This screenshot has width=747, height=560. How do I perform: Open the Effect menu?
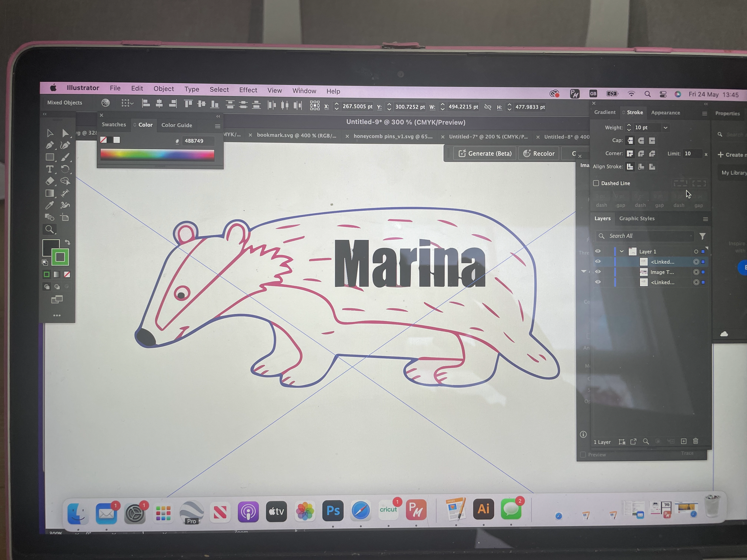(248, 90)
